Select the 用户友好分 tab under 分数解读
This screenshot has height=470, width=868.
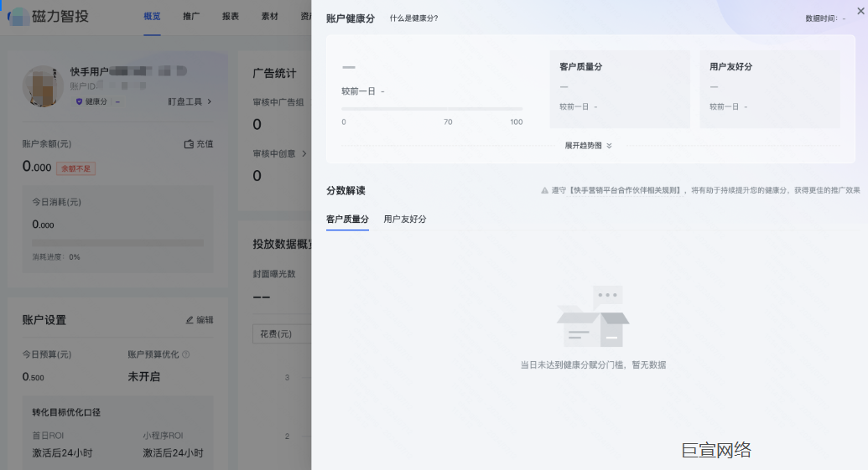[405, 219]
